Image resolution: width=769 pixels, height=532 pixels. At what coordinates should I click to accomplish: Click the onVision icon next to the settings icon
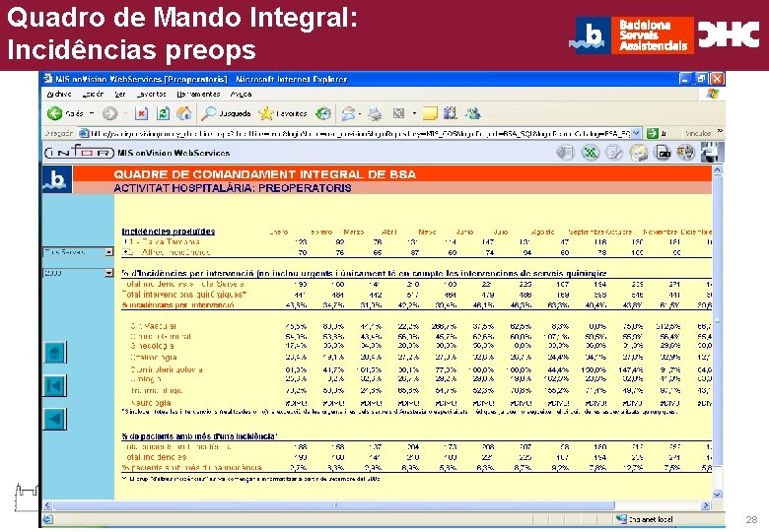[x=663, y=153]
